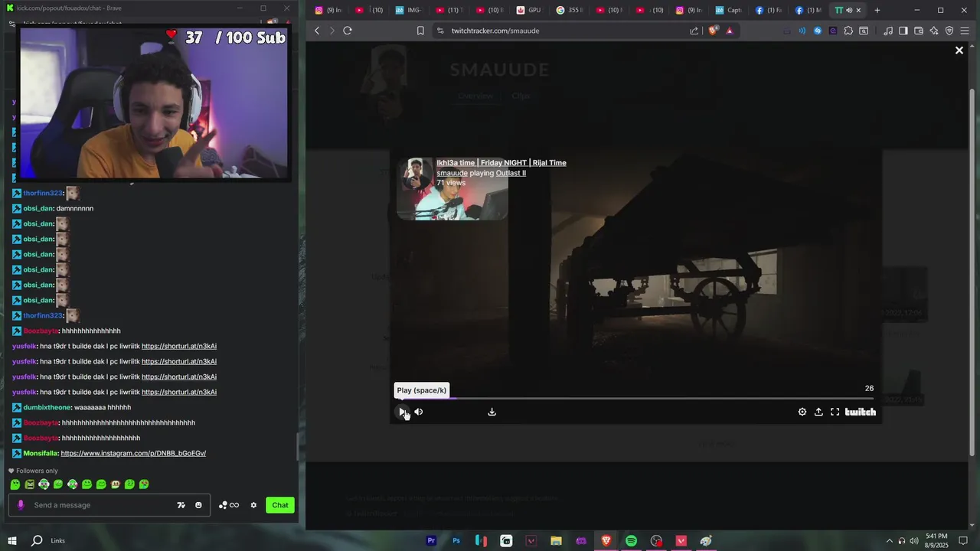Mute the clip with the volume icon
Viewport: 980px width, 551px height.
coord(418,412)
